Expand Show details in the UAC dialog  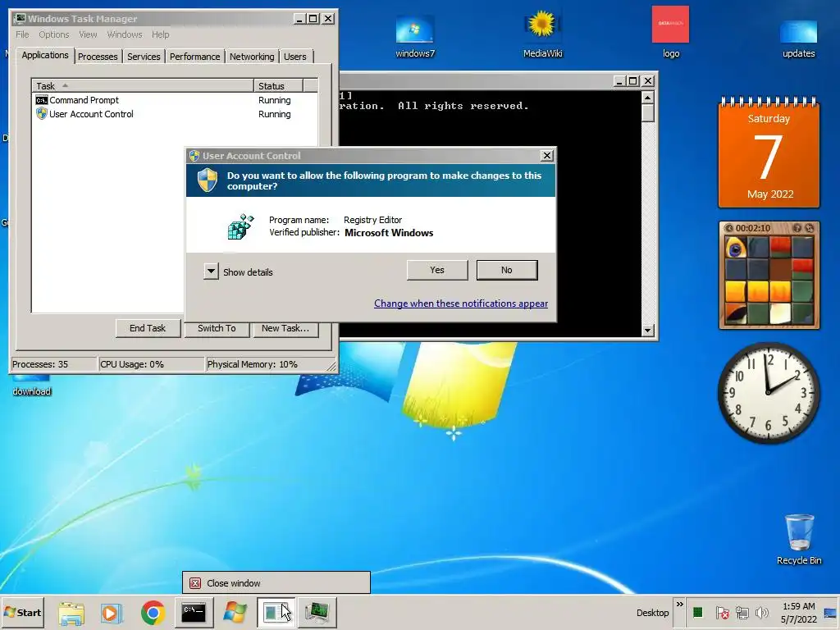pyautogui.click(x=211, y=271)
